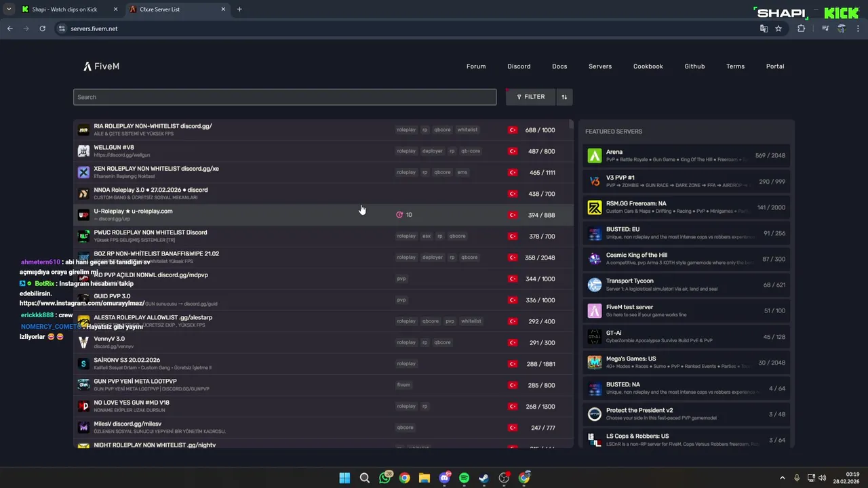
Task: Open WhatsApp from the taskbar
Action: click(x=385, y=478)
